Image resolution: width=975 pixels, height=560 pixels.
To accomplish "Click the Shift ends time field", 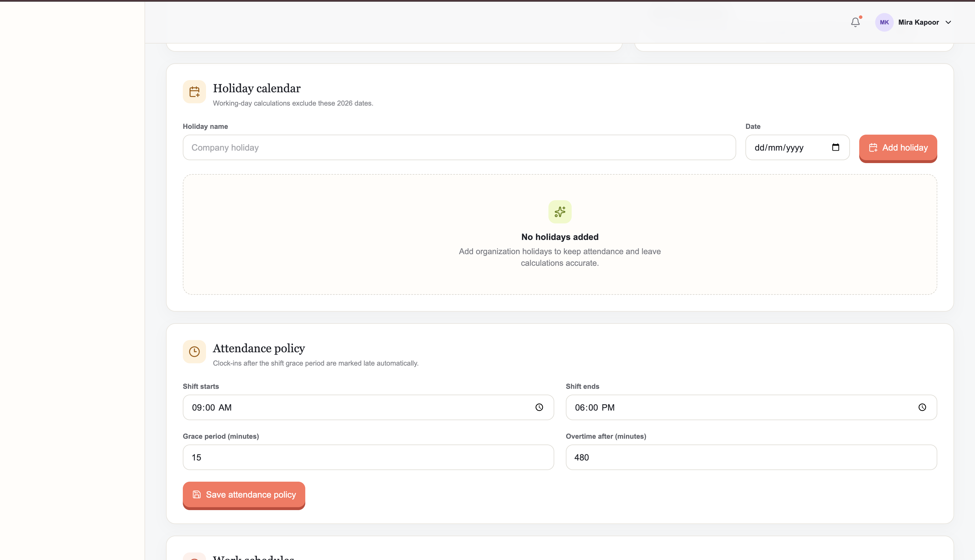I will tap(751, 407).
